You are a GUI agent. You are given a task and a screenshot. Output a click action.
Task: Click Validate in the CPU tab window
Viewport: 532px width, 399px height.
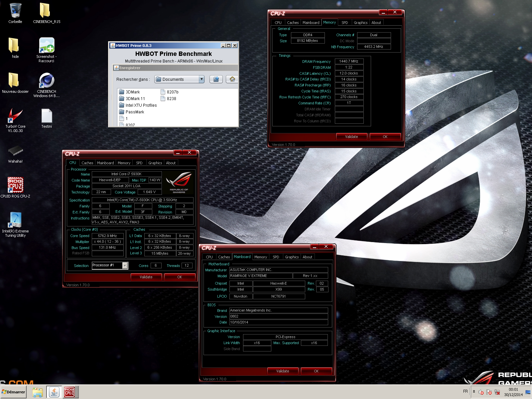point(146,277)
